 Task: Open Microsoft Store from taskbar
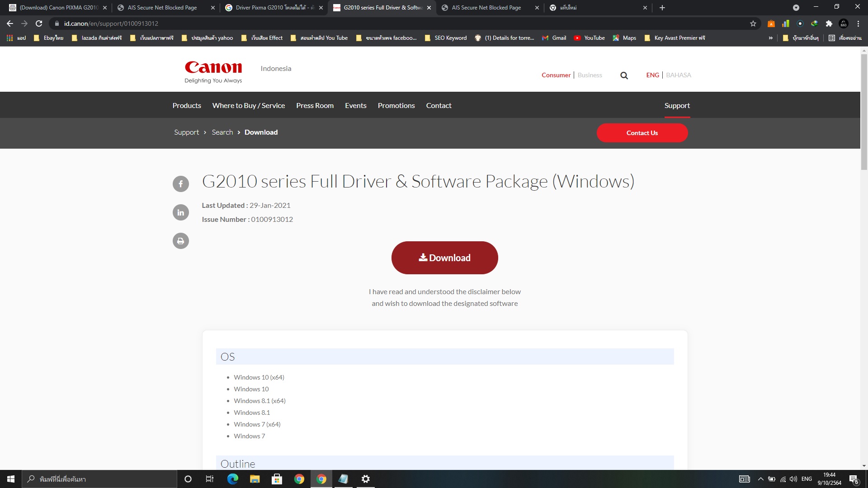(x=277, y=479)
